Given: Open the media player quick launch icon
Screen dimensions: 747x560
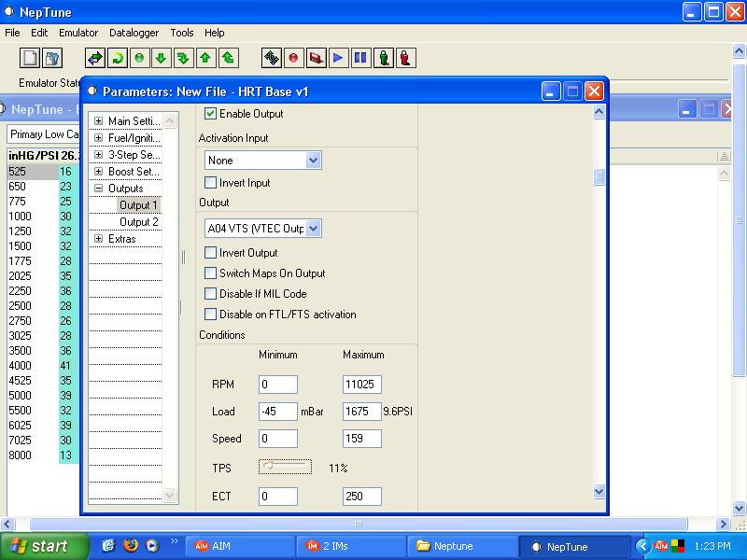Looking at the screenshot, I should pyautogui.click(x=152, y=546).
